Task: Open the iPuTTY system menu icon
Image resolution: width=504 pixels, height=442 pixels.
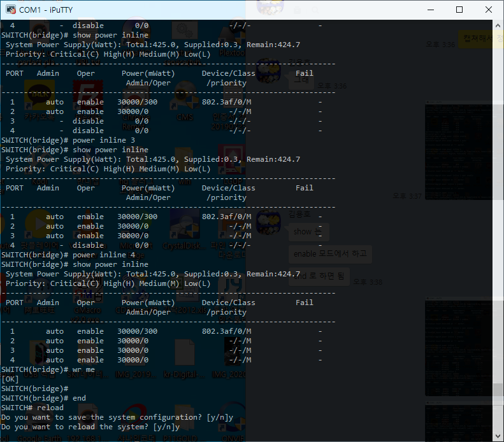Action: pyautogui.click(x=10, y=10)
